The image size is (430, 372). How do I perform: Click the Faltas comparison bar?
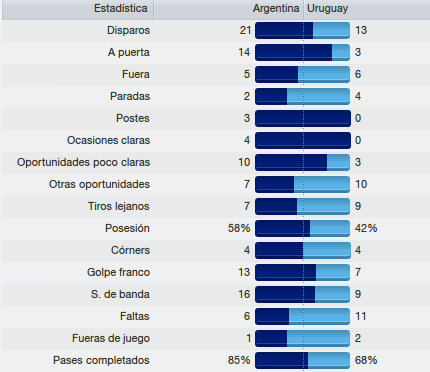[x=303, y=316]
